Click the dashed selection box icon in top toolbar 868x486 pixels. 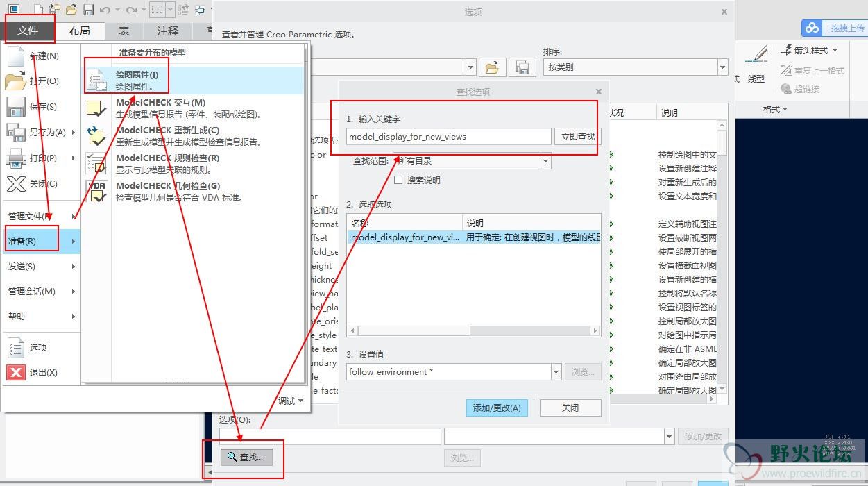point(158,10)
